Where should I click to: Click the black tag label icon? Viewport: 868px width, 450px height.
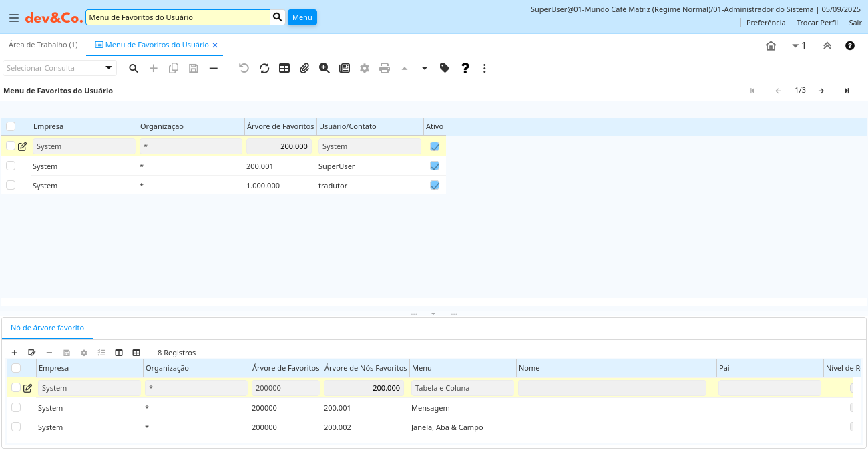445,68
